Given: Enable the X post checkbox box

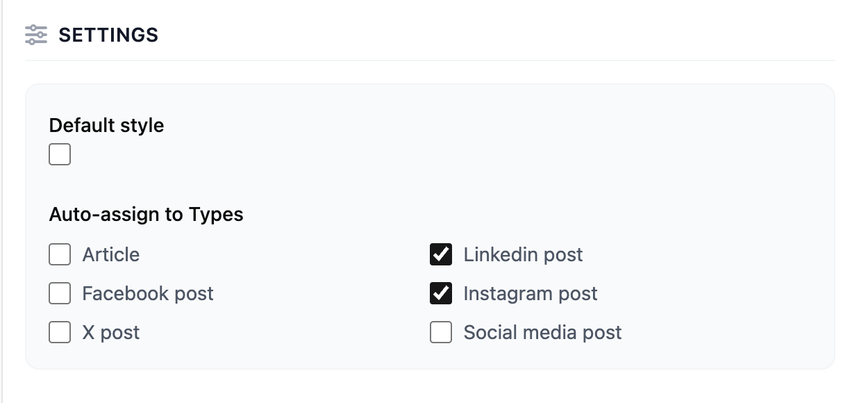Looking at the screenshot, I should (60, 333).
